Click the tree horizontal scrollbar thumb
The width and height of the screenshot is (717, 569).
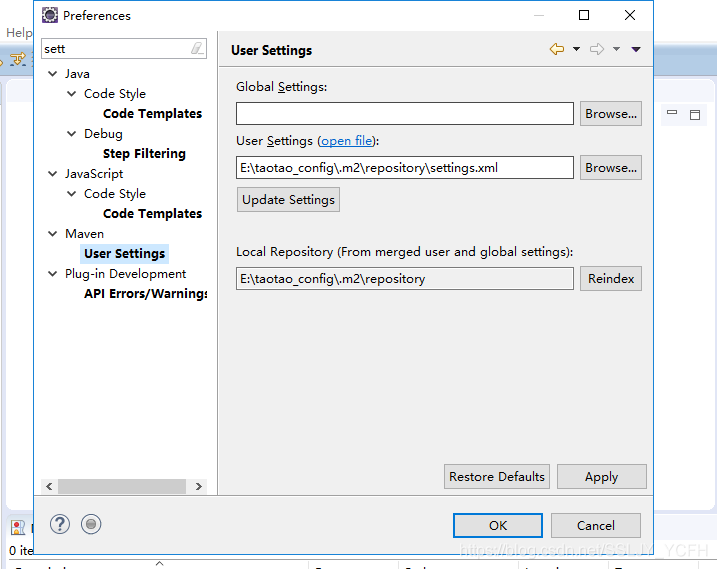click(x=122, y=486)
